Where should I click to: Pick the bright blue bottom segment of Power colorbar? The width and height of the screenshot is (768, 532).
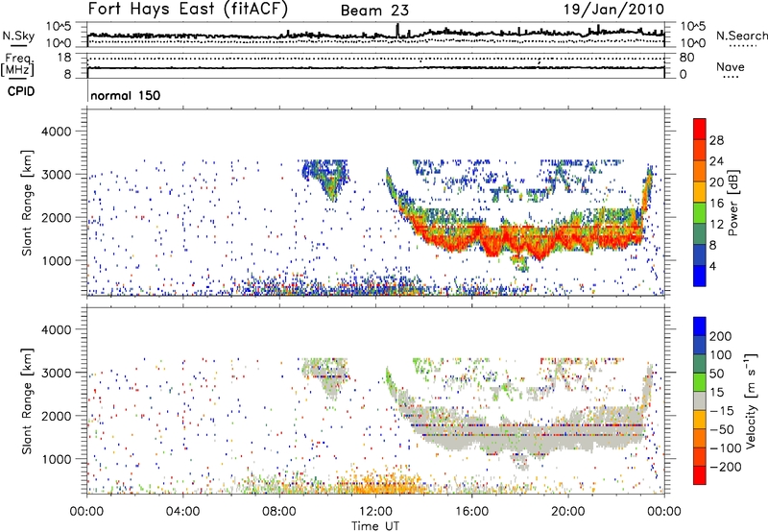[x=700, y=276]
